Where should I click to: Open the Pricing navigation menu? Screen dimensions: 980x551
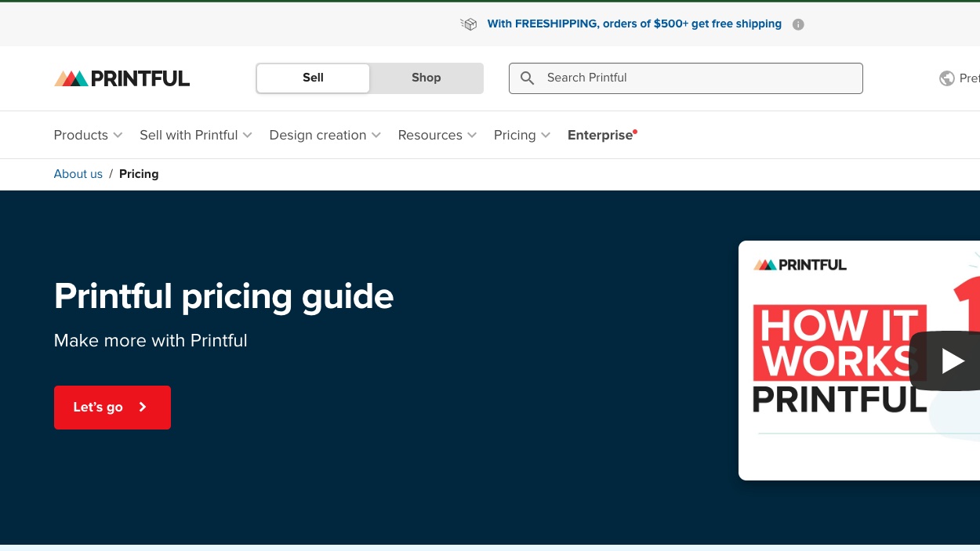[x=522, y=135]
